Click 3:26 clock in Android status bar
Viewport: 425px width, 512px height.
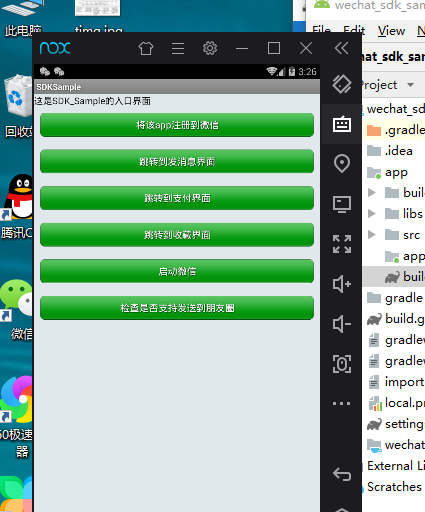(307, 72)
